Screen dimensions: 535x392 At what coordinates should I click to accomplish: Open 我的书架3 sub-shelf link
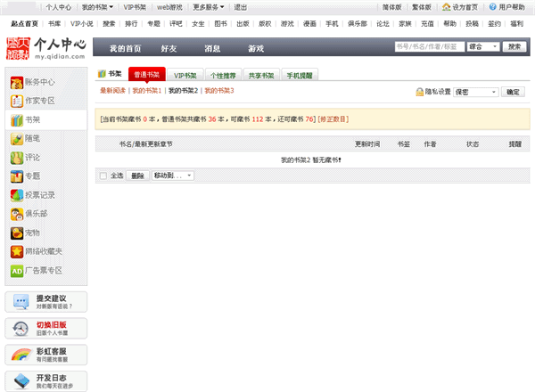[218, 91]
